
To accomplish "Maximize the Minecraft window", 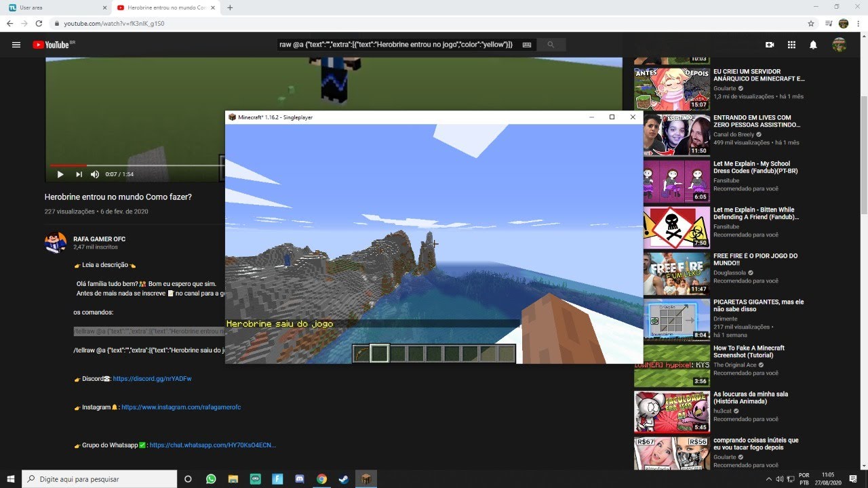I will [612, 117].
